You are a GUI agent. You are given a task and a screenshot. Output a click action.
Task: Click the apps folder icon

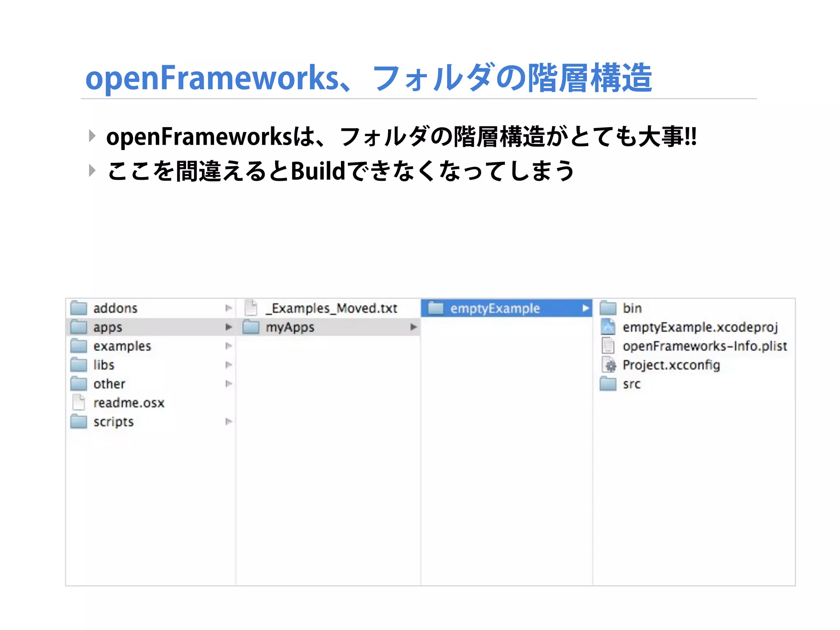pyautogui.click(x=79, y=327)
